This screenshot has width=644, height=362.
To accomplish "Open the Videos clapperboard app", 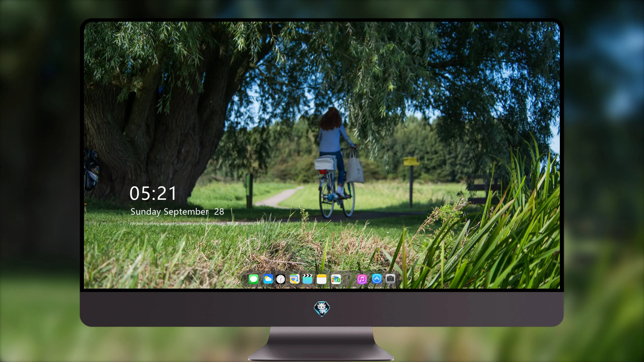I will pos(308,279).
